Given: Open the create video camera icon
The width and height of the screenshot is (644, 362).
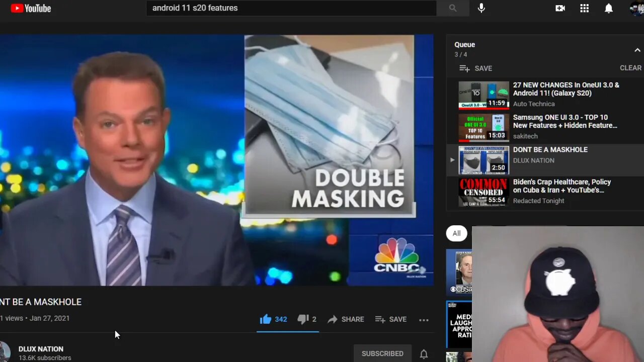Looking at the screenshot, I should point(560,8).
